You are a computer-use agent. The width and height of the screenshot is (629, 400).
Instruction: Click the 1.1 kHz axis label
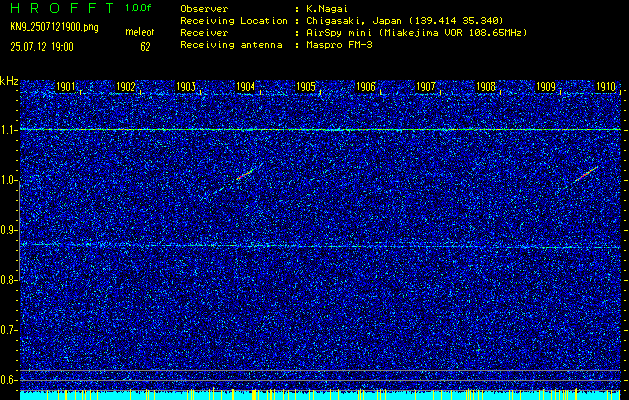tap(7, 131)
